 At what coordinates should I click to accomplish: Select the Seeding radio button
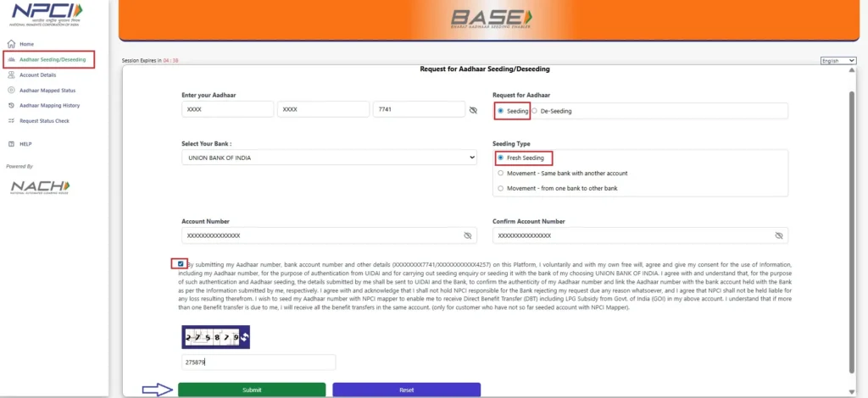point(500,111)
